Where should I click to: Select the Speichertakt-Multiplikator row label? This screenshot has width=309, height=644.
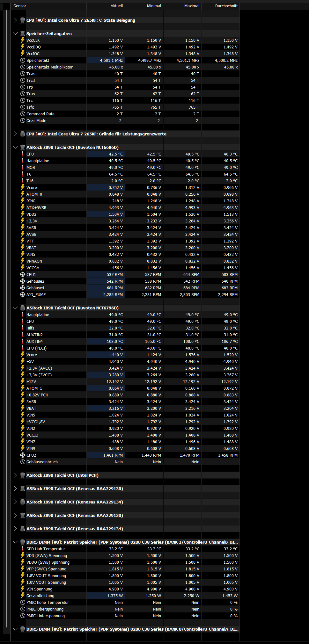pyautogui.click(x=49, y=67)
